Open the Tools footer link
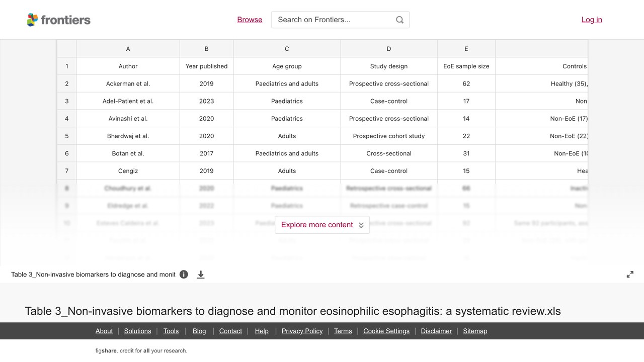644x362 pixels. click(x=171, y=331)
